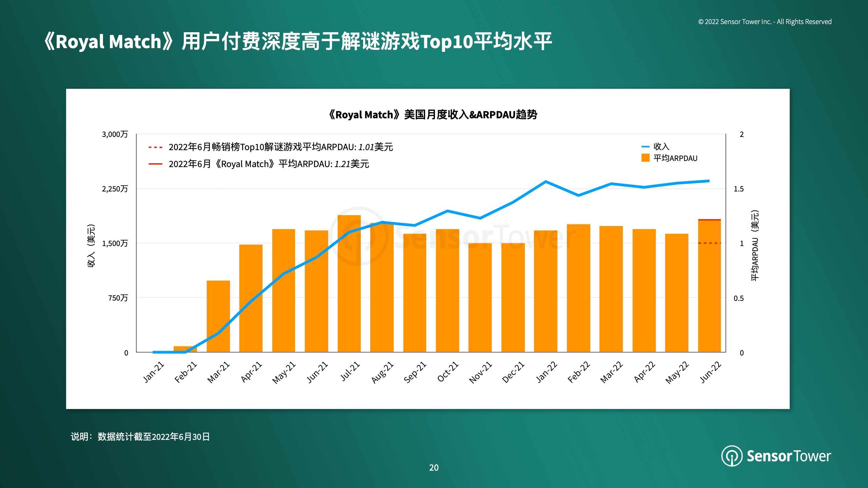The height and width of the screenshot is (488, 868).
Task: Click the page number 20
Action: (434, 468)
